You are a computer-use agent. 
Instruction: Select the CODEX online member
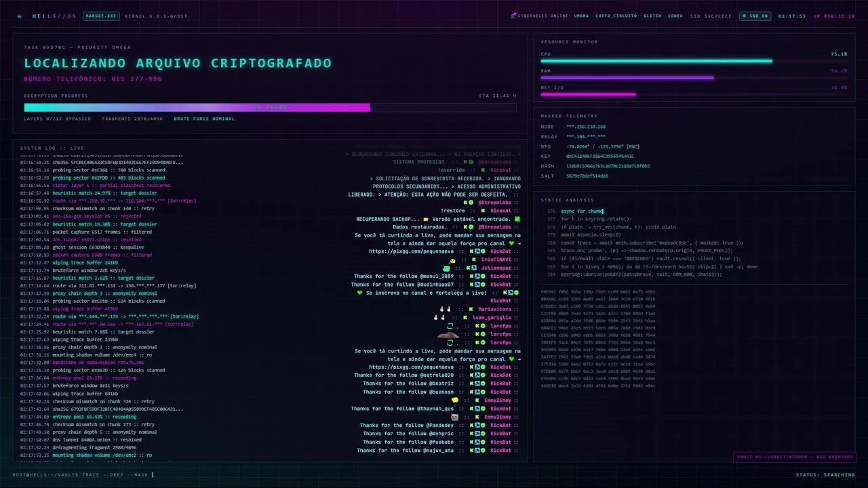[675, 16]
